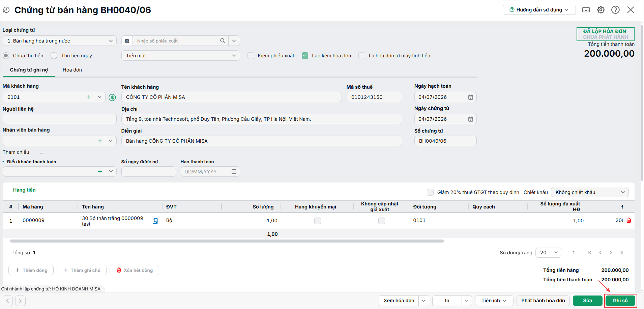Open the settings gear at top right
The width and height of the screenshot is (644, 309).
(601, 10)
